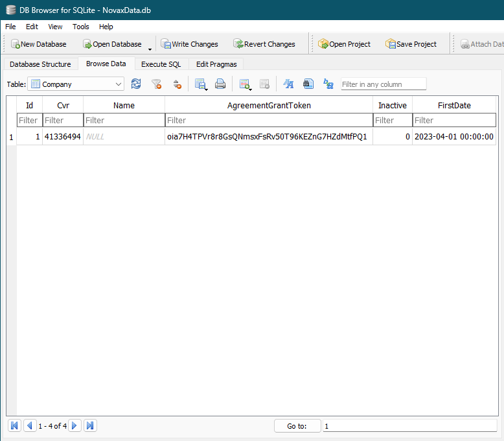
Task: Click the Write Changes toolbar button
Action: (x=189, y=44)
